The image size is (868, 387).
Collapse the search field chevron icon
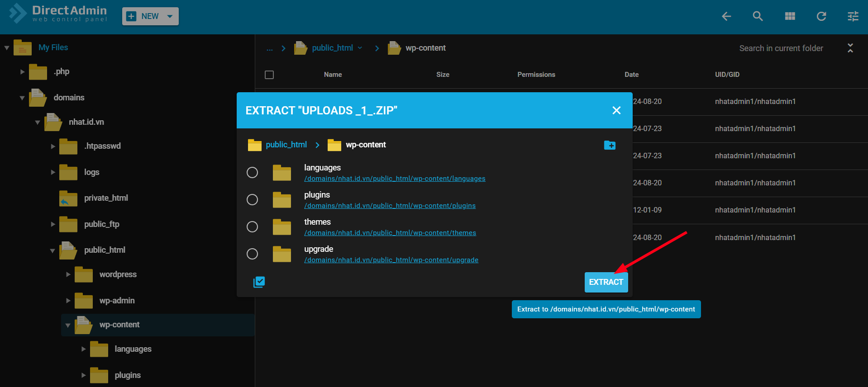(850, 48)
